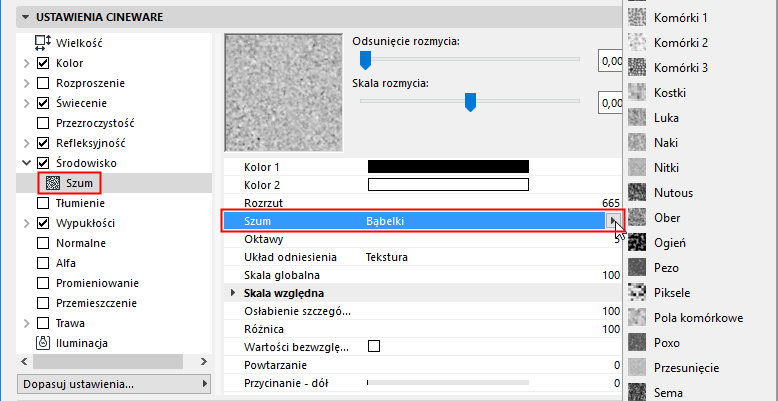Viewport: 778px width, 401px height.
Task: Expand the Trawa tree node
Action: 26,324
